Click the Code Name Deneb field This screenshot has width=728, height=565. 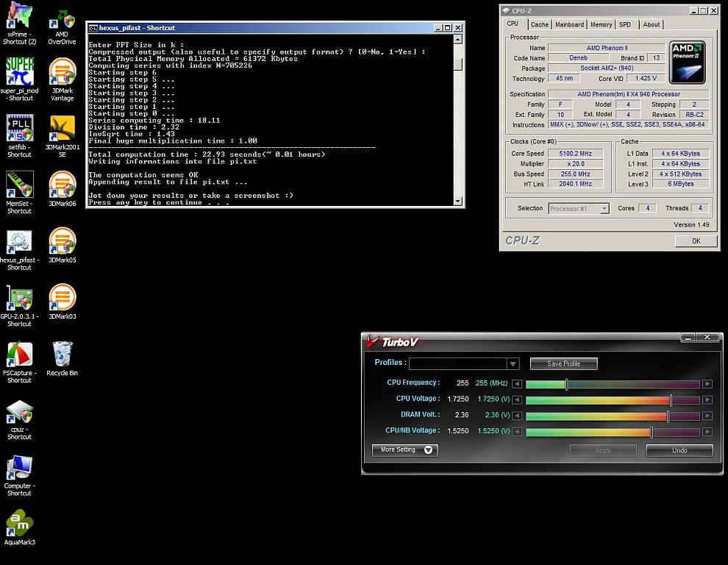(579, 57)
